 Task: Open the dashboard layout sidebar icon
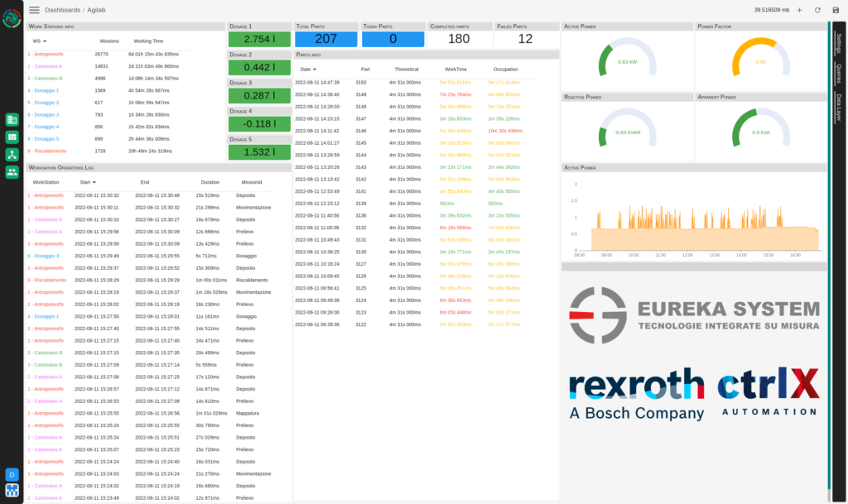coord(12,137)
